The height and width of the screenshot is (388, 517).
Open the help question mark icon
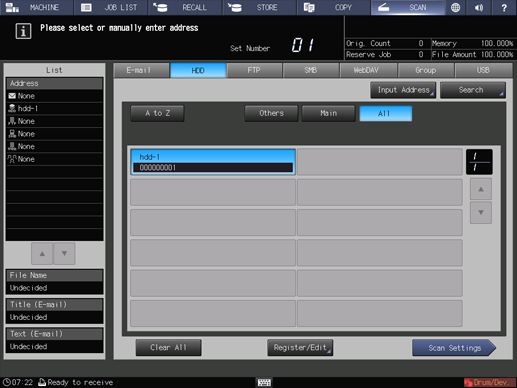504,7
